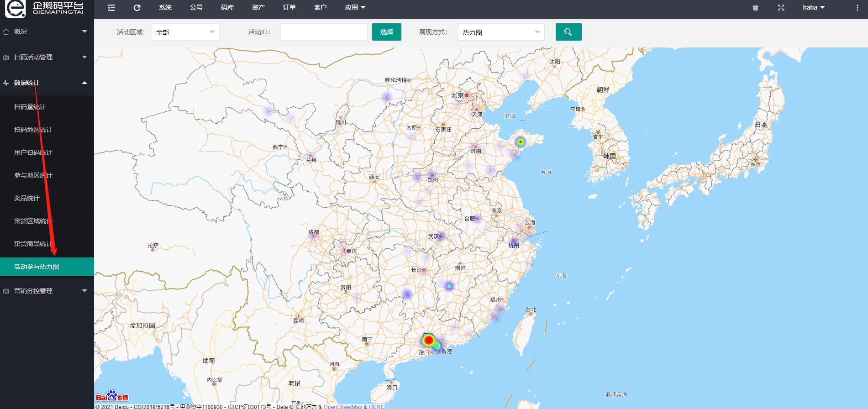Click the 概况 home icon in sidebar
The height and width of the screenshot is (409, 868).
pos(6,31)
